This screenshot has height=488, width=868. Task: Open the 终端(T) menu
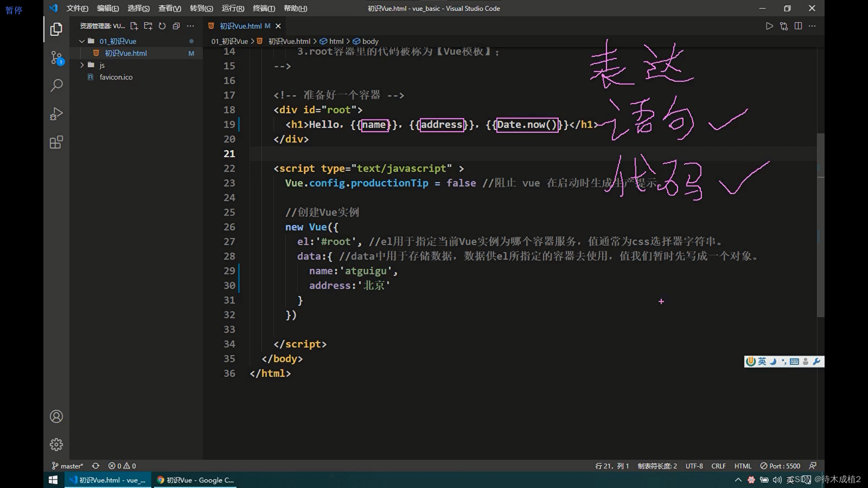tap(264, 8)
